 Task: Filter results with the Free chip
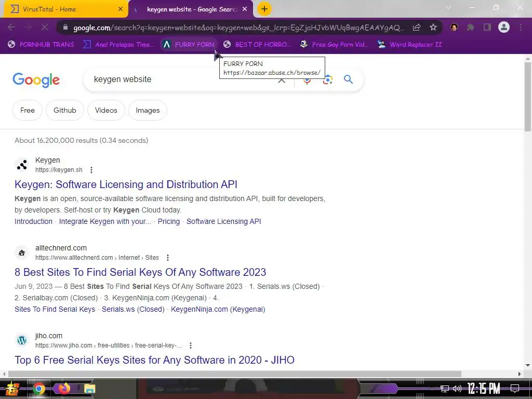pos(28,110)
